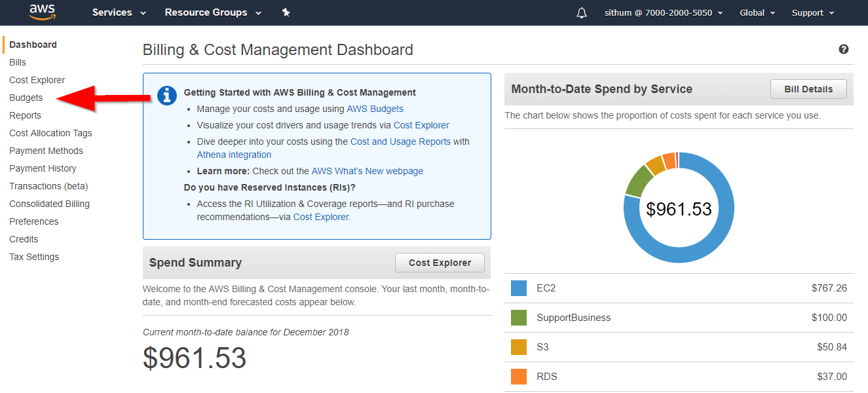Open Payment Methods in the sidebar

(x=46, y=151)
